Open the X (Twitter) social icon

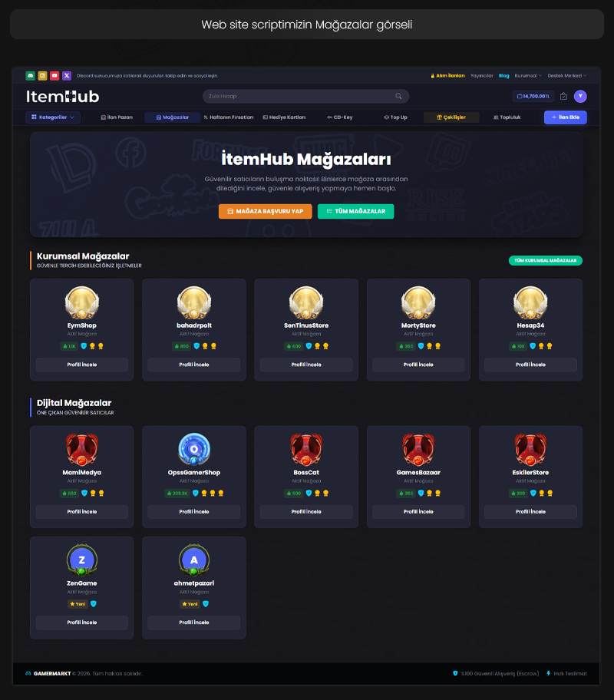tap(67, 76)
